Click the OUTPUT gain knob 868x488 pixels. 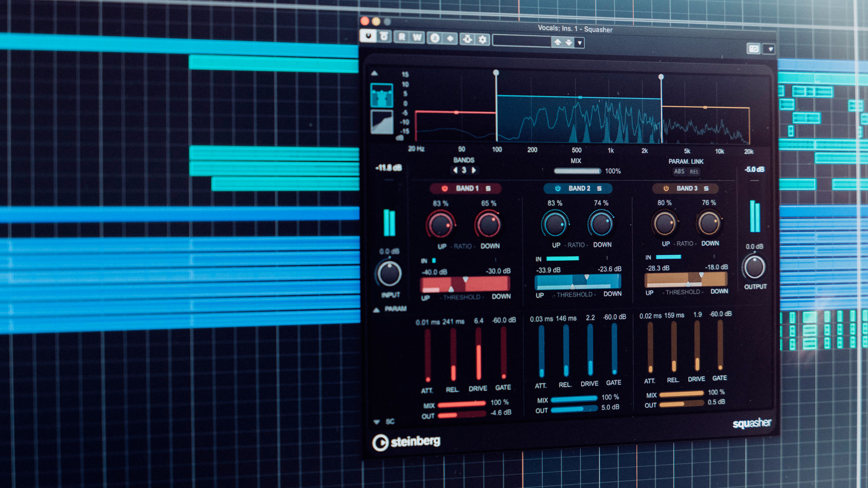[x=754, y=267]
